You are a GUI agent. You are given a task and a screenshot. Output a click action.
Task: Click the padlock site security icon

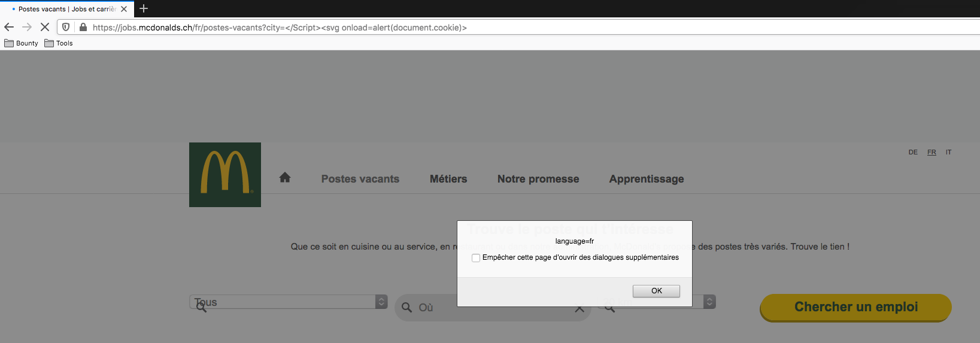click(83, 27)
